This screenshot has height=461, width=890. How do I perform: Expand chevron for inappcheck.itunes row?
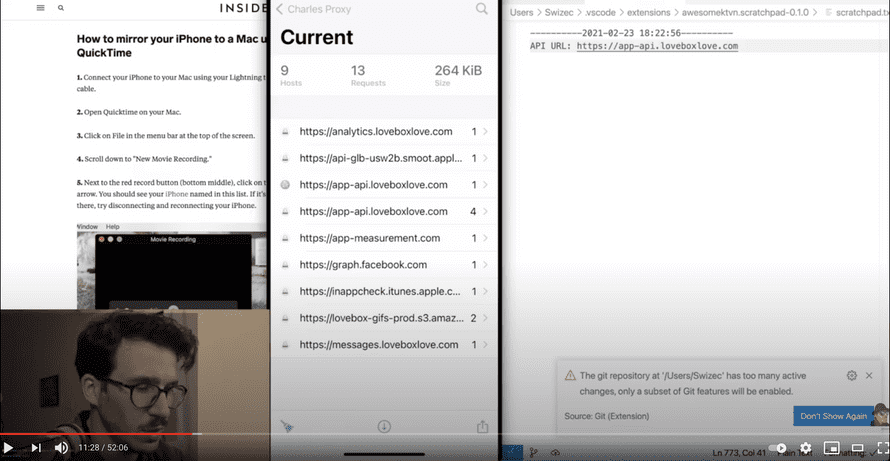(x=485, y=292)
